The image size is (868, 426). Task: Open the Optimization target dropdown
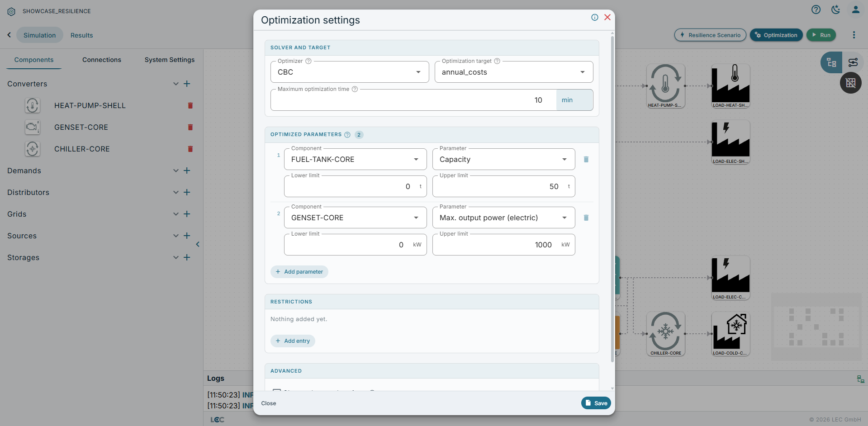(x=514, y=72)
